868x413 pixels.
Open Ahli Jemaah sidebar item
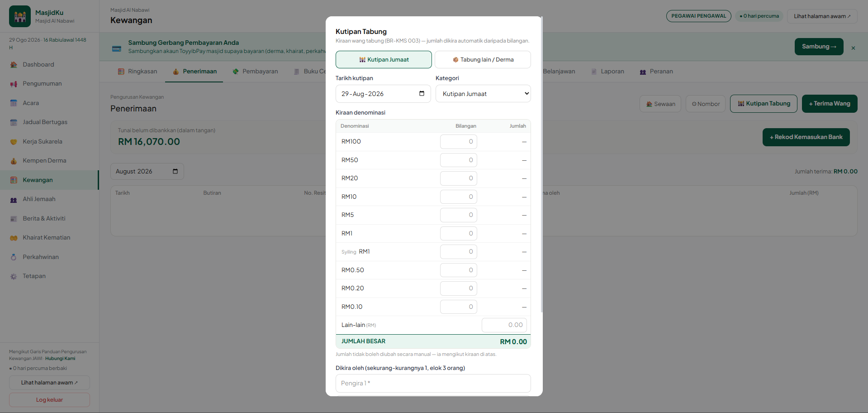[x=49, y=199]
